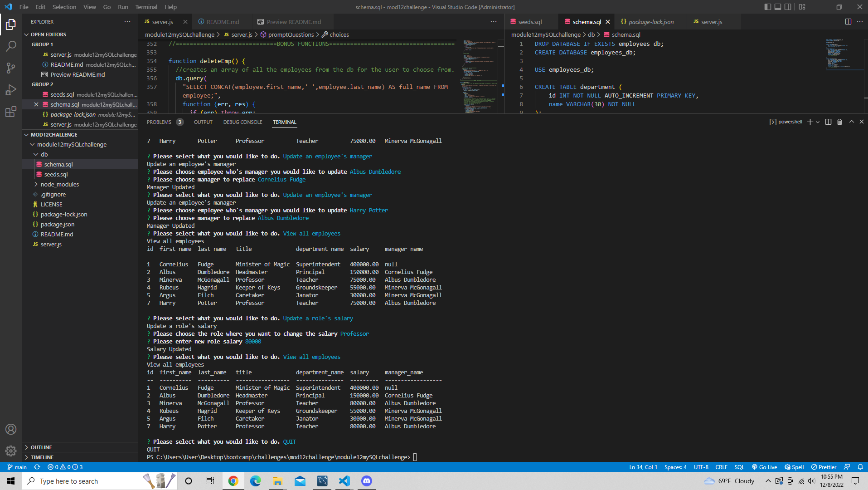Open the Run and Debug view
868x490 pixels.
pyautogui.click(x=11, y=90)
